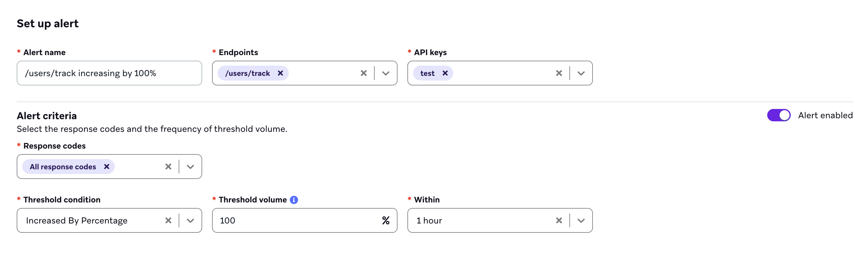Clear the Response codes selection
868x260 pixels.
[x=168, y=166]
